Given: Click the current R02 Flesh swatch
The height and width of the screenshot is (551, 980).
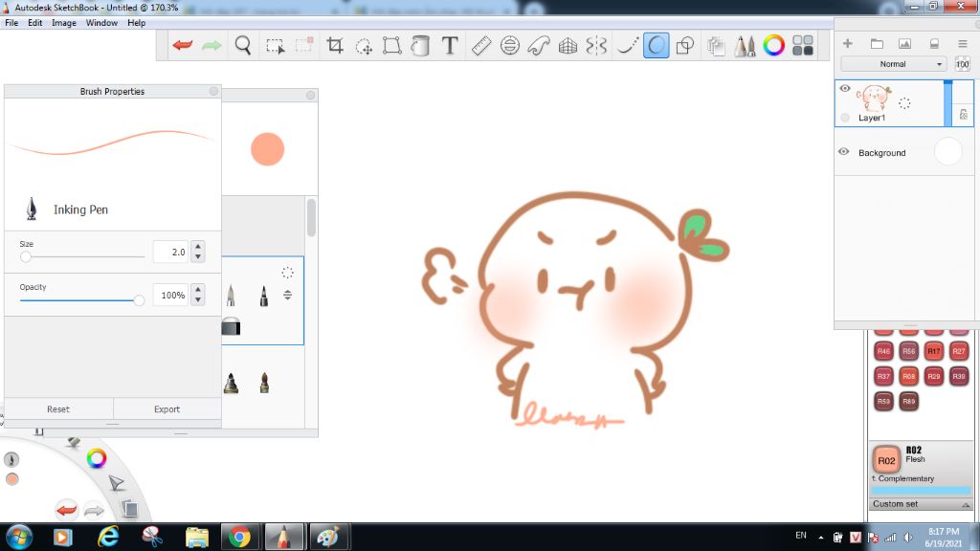Looking at the screenshot, I should (x=886, y=460).
